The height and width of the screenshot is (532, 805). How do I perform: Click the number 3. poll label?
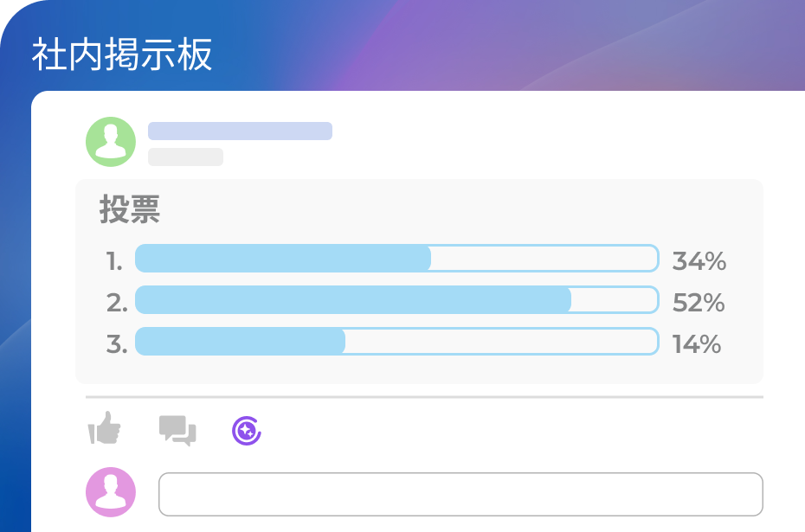(x=117, y=344)
